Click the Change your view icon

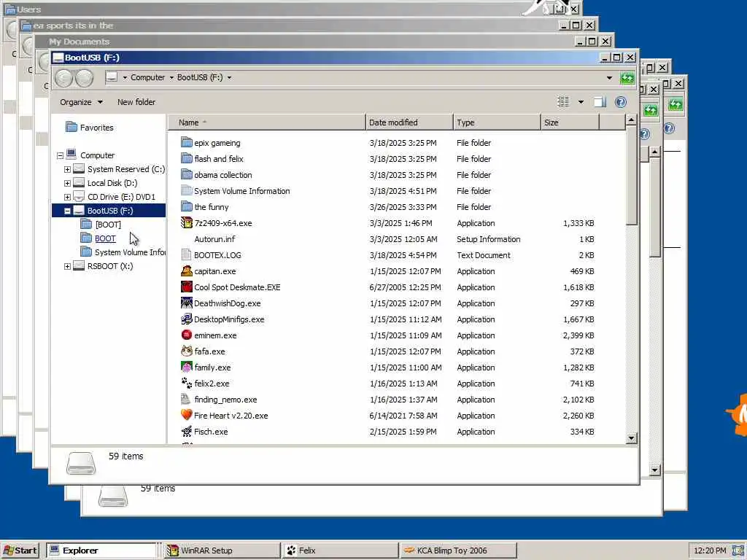coord(563,102)
